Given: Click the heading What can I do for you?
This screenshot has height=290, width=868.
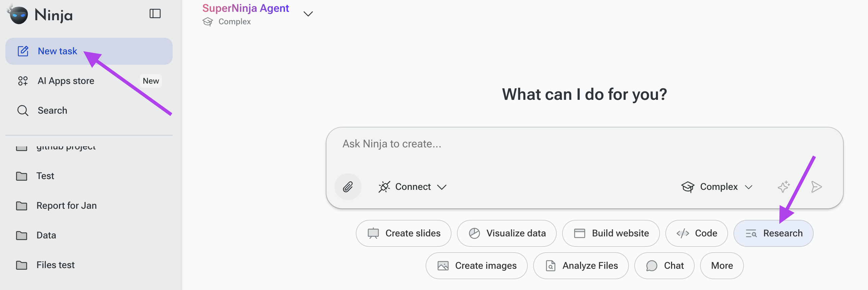Looking at the screenshot, I should tap(584, 94).
